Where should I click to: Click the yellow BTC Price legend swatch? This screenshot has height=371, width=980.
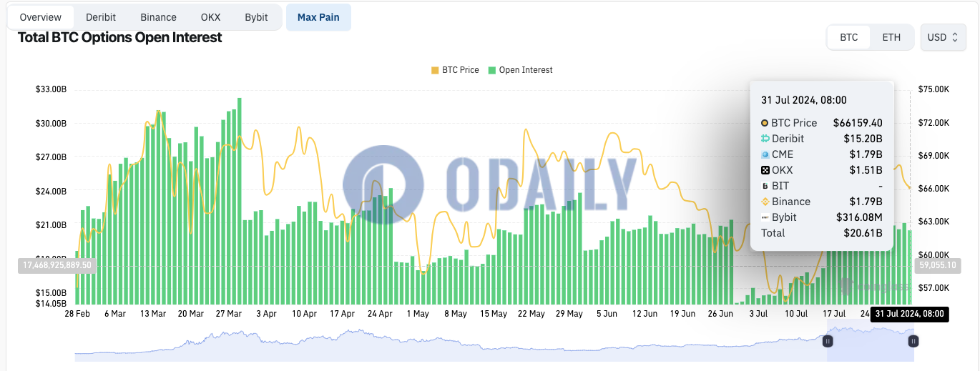(435, 70)
